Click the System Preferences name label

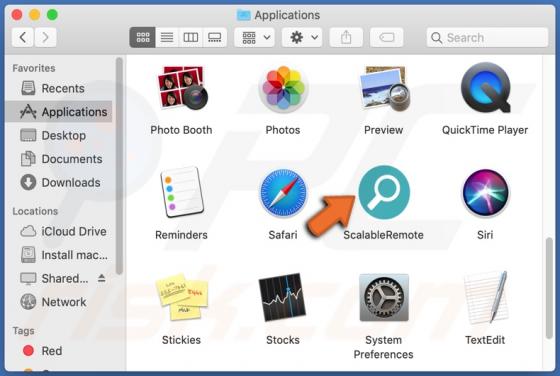point(384,347)
